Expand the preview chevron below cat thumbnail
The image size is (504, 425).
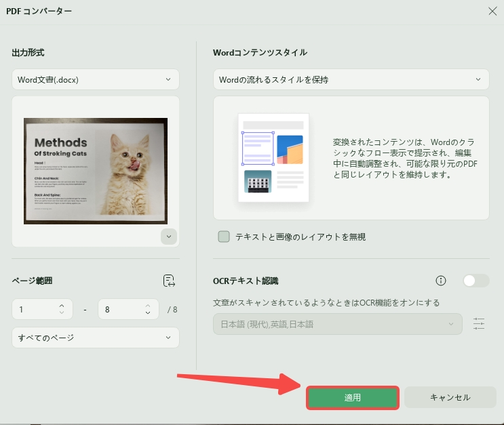169,237
